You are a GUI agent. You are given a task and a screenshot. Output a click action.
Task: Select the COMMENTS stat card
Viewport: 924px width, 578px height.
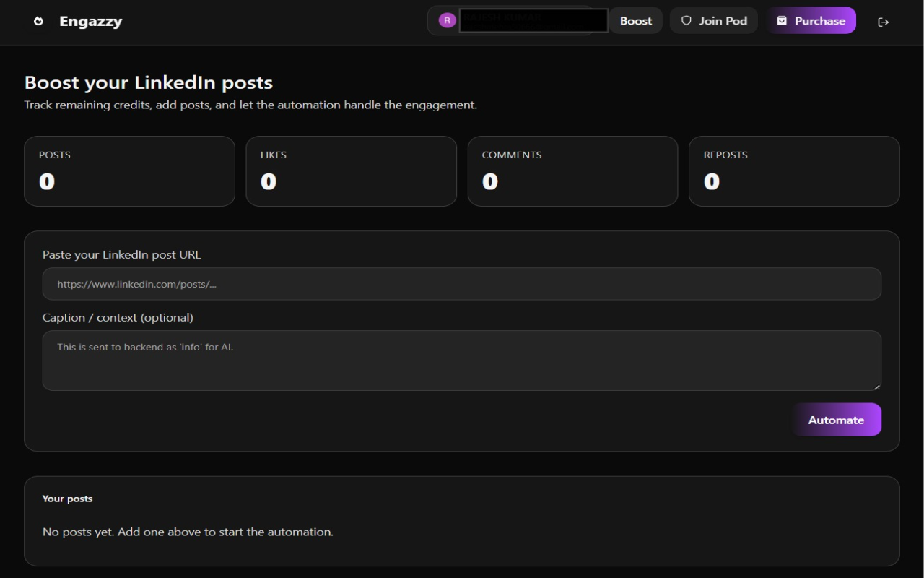coord(572,171)
